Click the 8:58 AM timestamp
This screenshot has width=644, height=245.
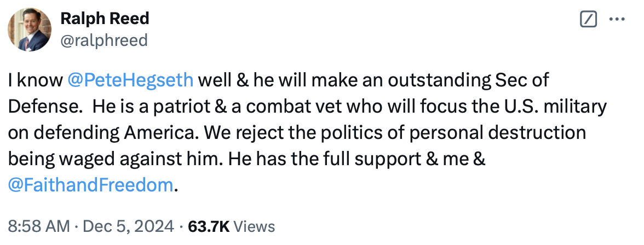(38, 226)
